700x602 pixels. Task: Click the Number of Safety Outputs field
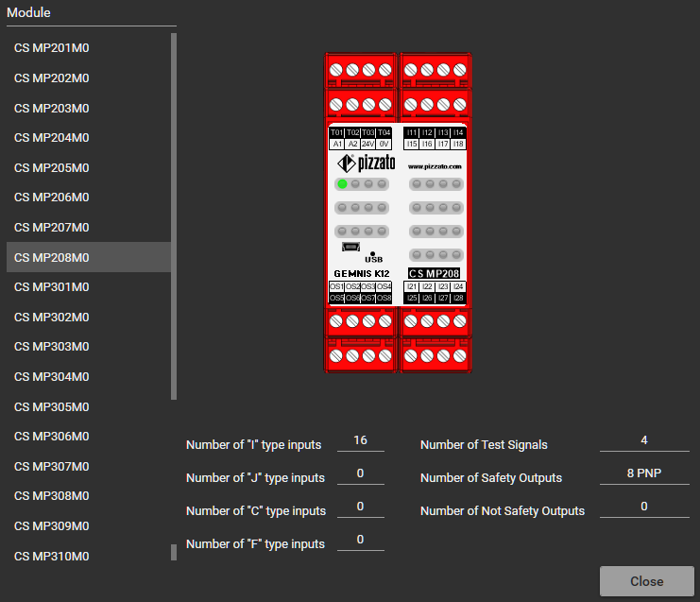644,474
